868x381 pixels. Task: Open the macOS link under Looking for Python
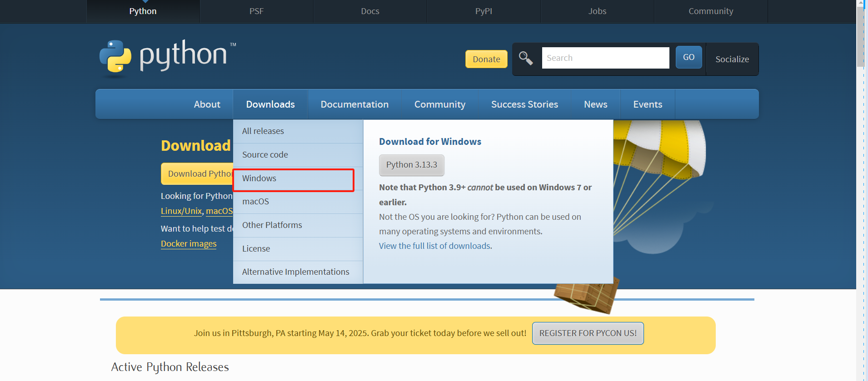[219, 211]
